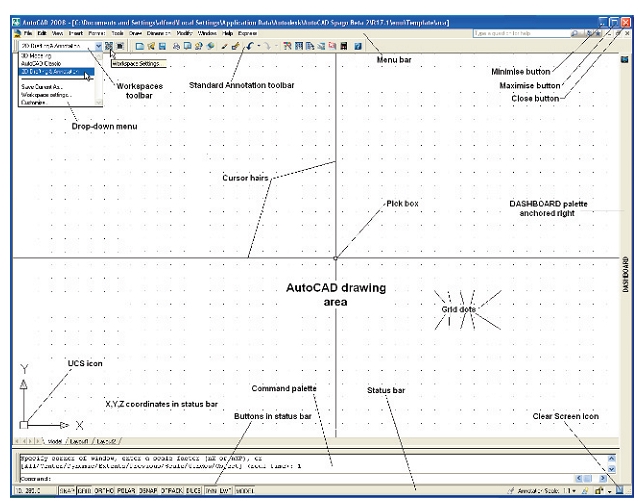Click the Plot printer icon
Image resolution: width=639 pixels, height=501 pixels.
(x=176, y=46)
